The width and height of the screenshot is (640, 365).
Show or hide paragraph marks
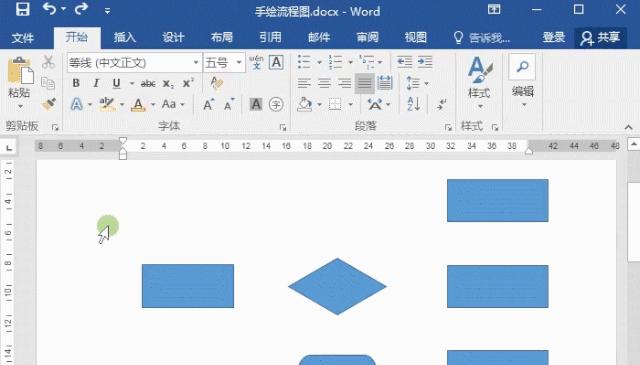pos(442,105)
